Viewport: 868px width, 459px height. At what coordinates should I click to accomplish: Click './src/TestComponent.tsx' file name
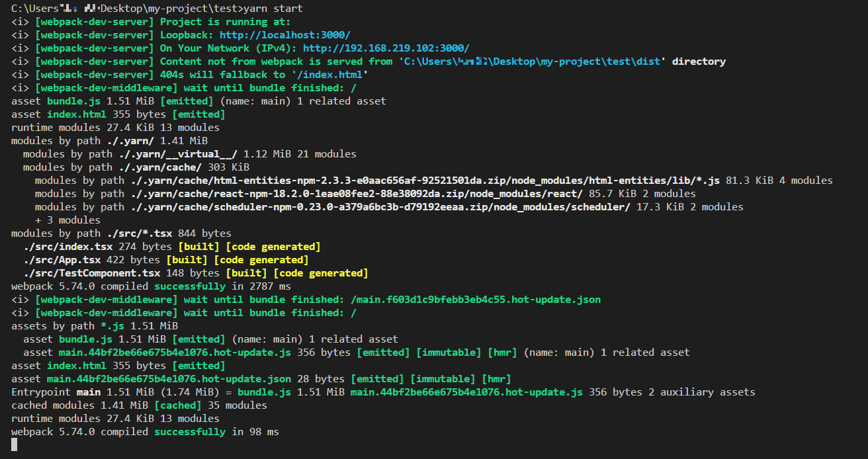[x=91, y=273]
